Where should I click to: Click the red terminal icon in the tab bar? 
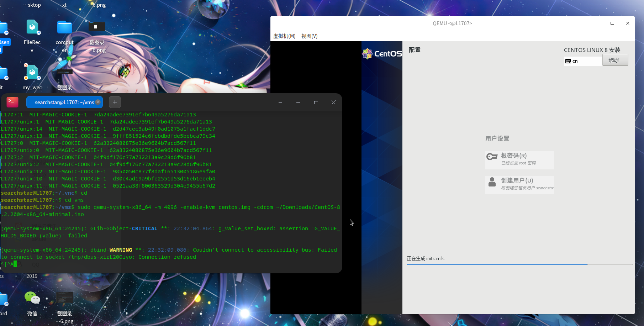pos(12,102)
